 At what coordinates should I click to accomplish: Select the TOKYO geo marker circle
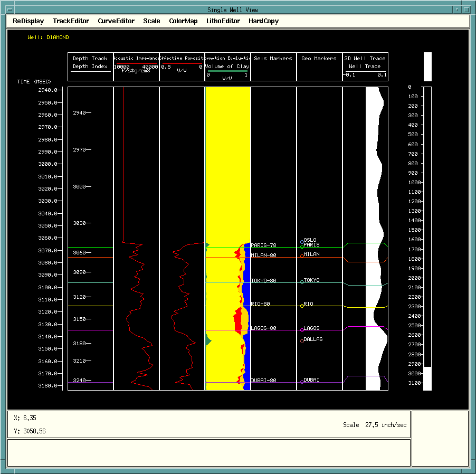point(302,282)
